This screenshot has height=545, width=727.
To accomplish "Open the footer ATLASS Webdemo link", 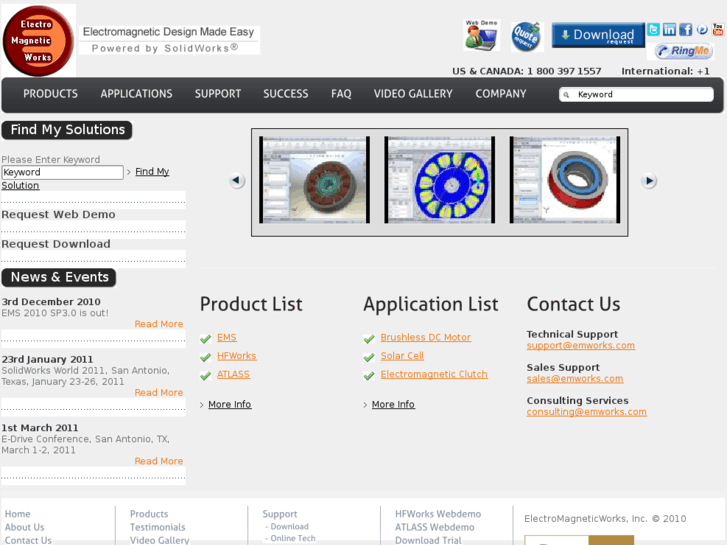I will point(435,527).
